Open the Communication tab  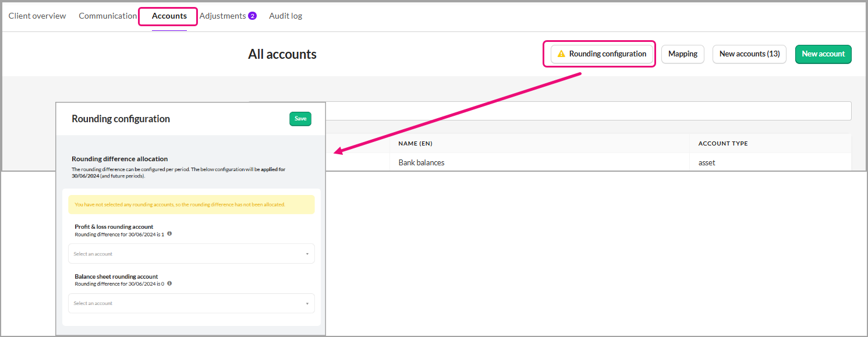(x=108, y=16)
